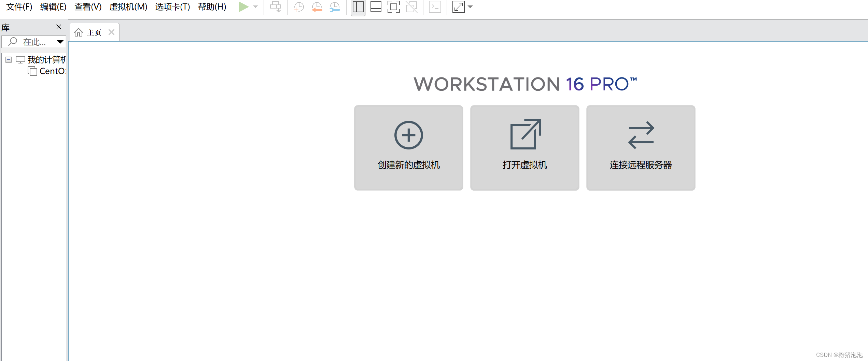Click the Unity mode icon
Image resolution: width=868 pixels, height=361 pixels.
[x=411, y=7]
